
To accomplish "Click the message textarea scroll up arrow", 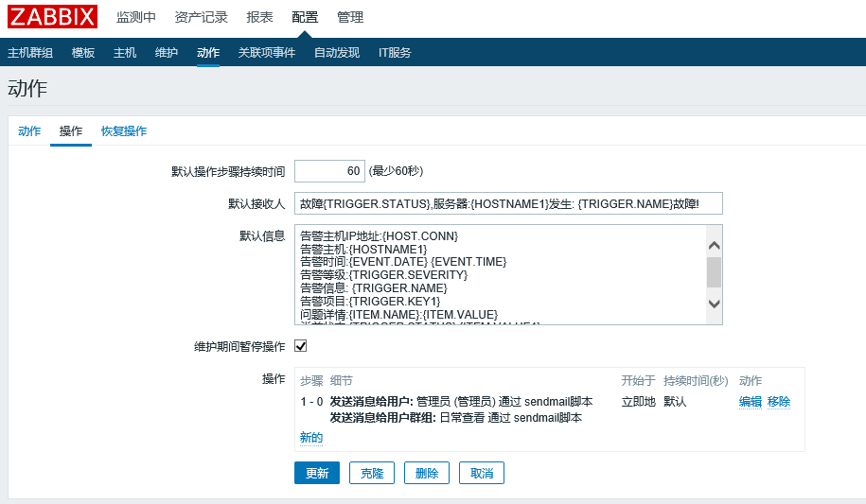I will 715,245.
